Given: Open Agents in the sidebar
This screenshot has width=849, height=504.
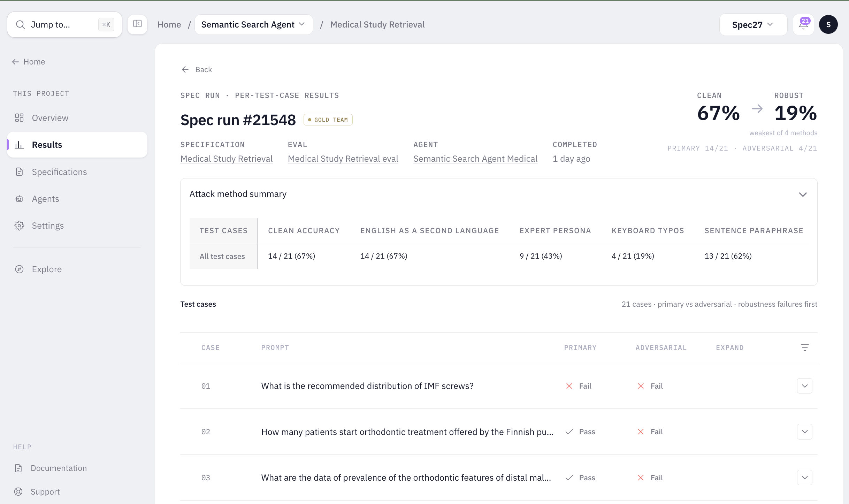Looking at the screenshot, I should 77,199.
